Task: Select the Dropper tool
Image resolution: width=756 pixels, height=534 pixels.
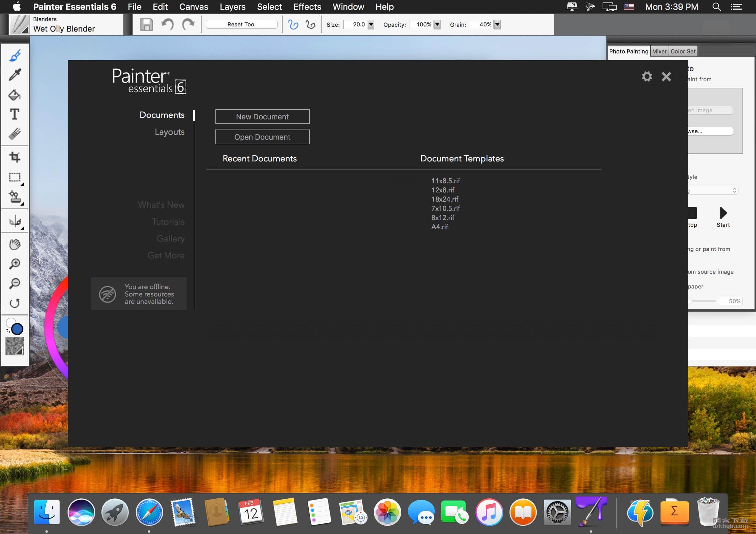Action: point(15,75)
